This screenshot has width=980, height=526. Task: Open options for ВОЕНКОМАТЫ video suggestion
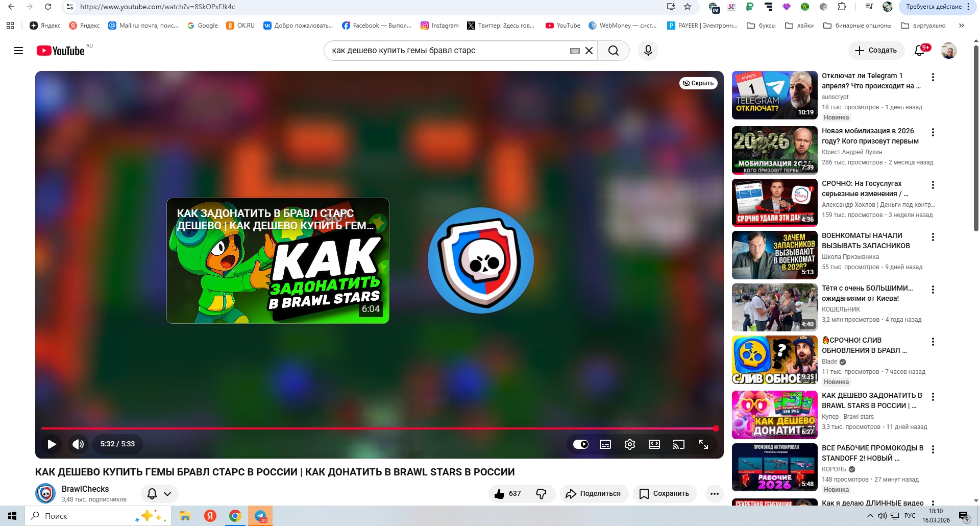tap(933, 237)
